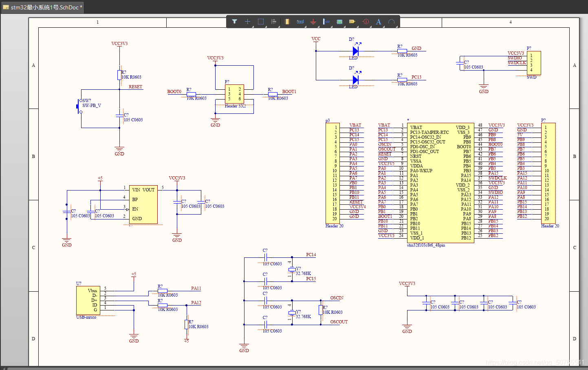The width and height of the screenshot is (588, 370).
Task: Activate the move objects crosshair tool
Action: pos(247,22)
